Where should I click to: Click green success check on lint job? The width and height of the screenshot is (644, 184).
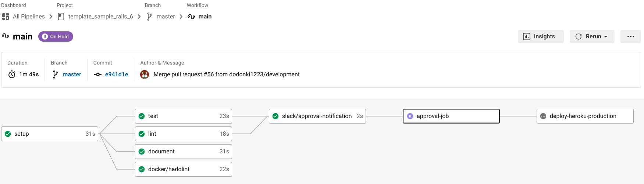(x=142, y=134)
